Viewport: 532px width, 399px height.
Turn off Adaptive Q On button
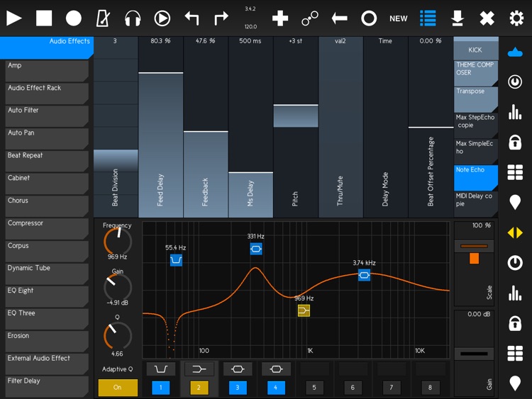click(x=118, y=388)
